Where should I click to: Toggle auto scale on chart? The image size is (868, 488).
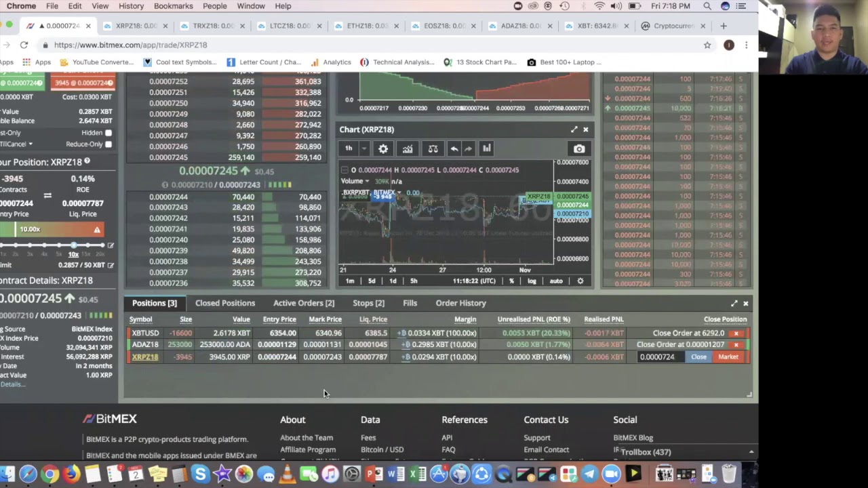[556, 281]
